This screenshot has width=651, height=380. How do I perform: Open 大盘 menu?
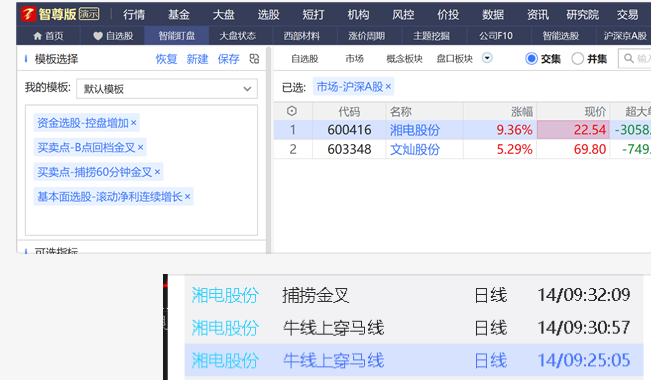(223, 15)
